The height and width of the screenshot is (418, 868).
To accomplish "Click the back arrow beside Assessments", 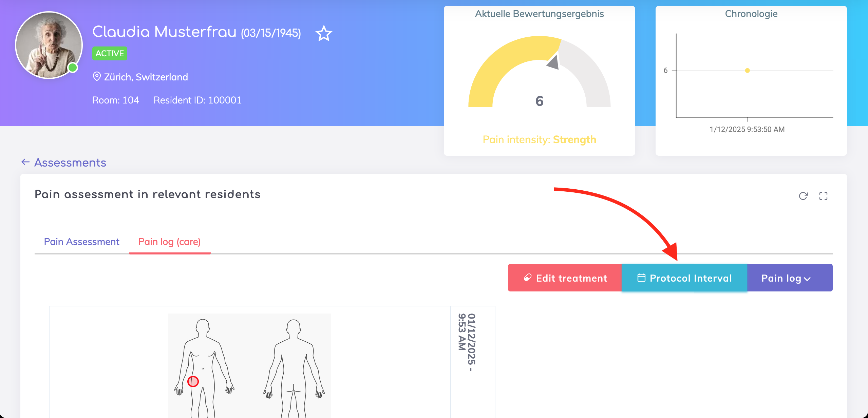I will 25,162.
